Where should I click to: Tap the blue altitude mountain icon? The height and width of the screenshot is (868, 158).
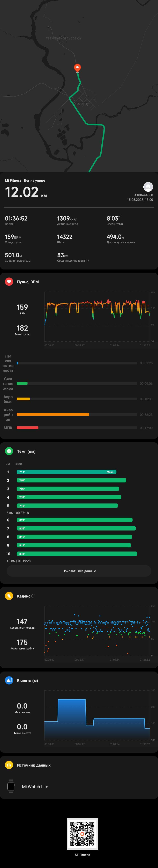9,681
